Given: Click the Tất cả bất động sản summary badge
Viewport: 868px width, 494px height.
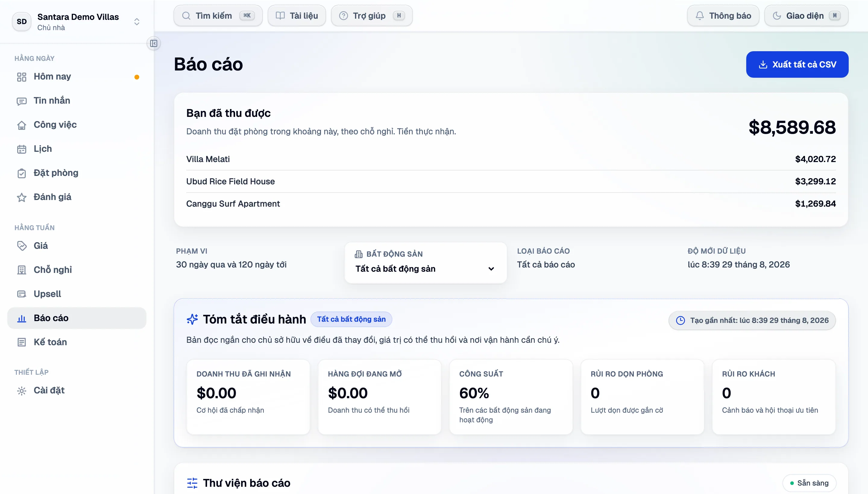Looking at the screenshot, I should coord(351,319).
